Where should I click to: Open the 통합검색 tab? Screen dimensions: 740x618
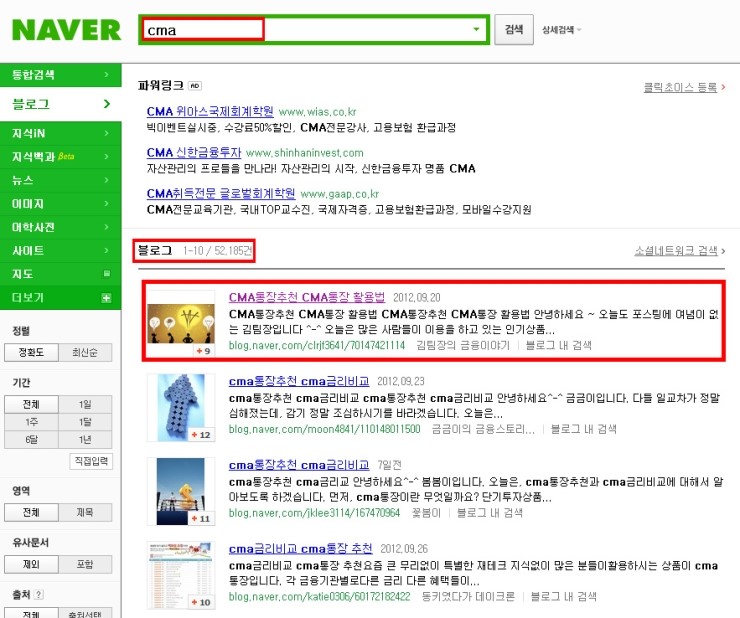coord(60,75)
